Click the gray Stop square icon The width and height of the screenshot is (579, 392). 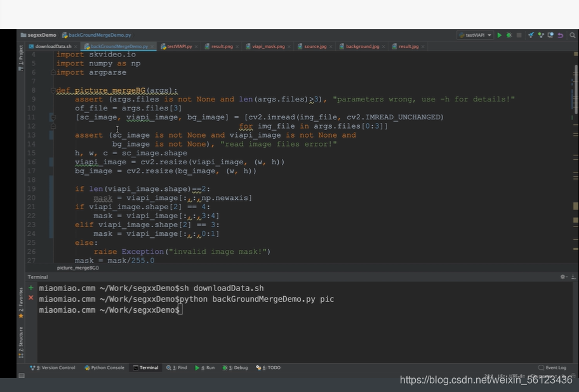(x=519, y=36)
